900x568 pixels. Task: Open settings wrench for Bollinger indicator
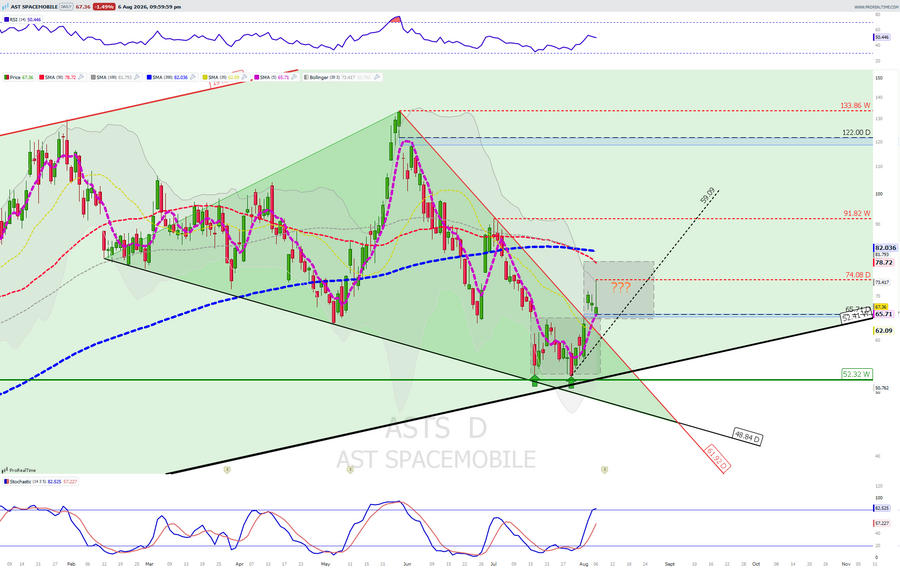[377, 77]
